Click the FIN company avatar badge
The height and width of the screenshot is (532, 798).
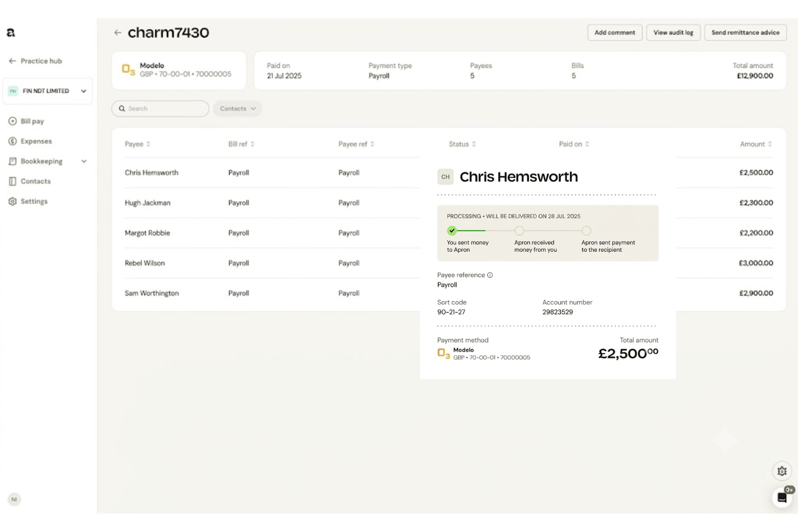pyautogui.click(x=13, y=91)
